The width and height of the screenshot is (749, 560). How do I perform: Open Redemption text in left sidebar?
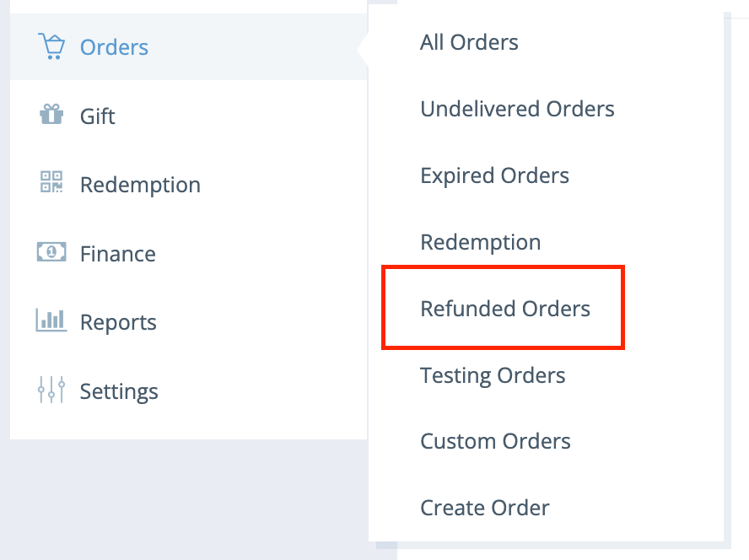point(140,185)
